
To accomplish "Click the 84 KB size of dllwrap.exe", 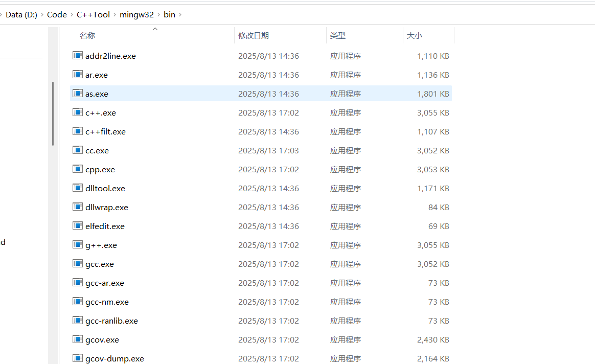I will (439, 208).
